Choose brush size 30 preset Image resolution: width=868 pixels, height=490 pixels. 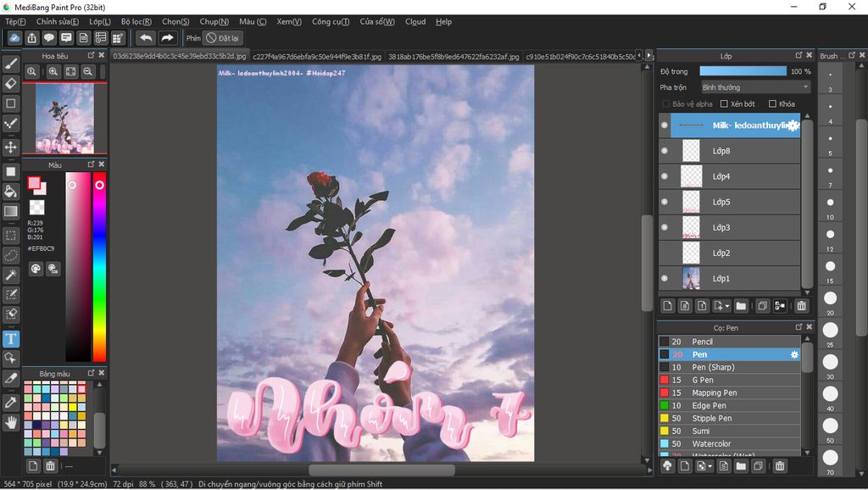click(x=830, y=361)
